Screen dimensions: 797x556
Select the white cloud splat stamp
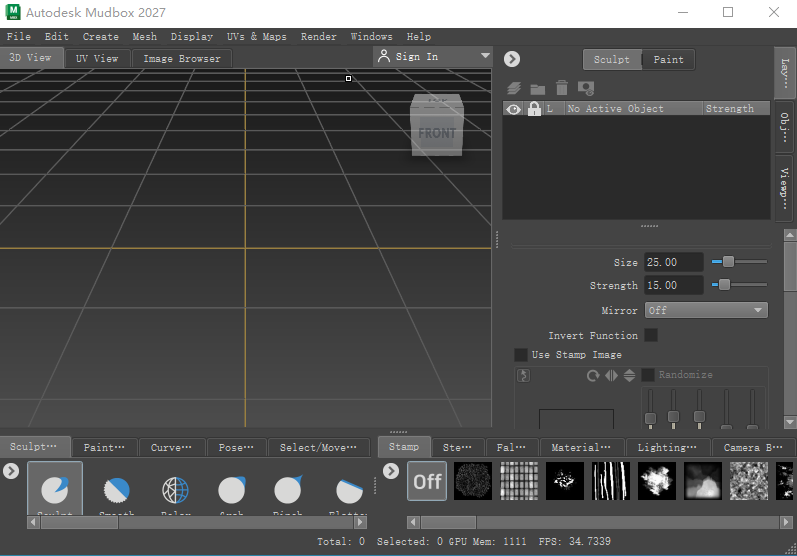[x=657, y=481]
